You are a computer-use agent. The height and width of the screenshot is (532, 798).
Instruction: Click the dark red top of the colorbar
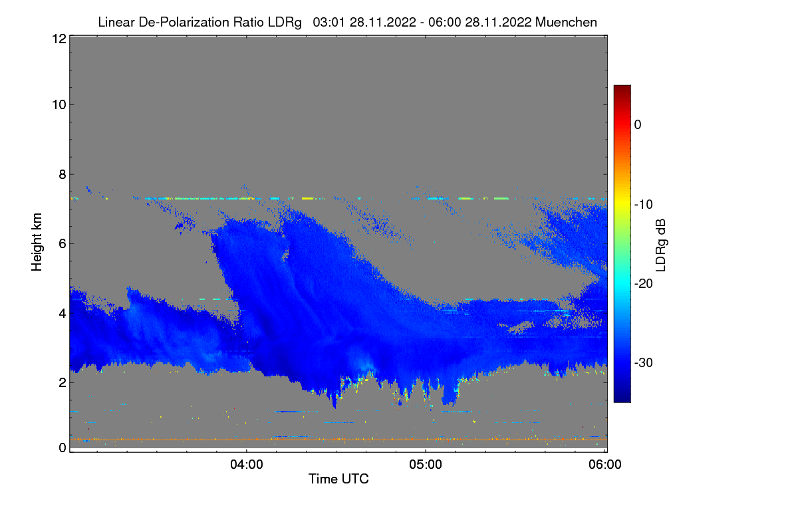[x=622, y=90]
